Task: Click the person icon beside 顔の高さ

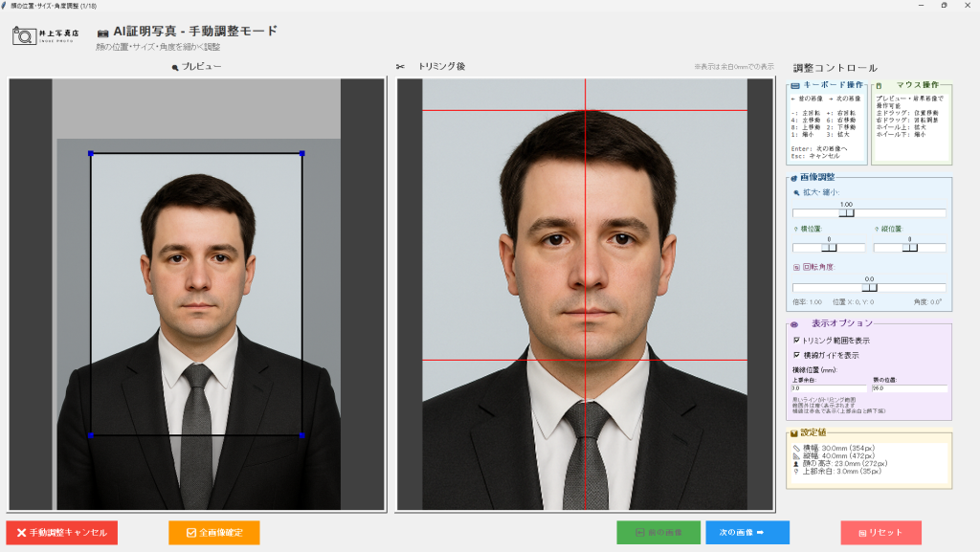Action: (796, 464)
